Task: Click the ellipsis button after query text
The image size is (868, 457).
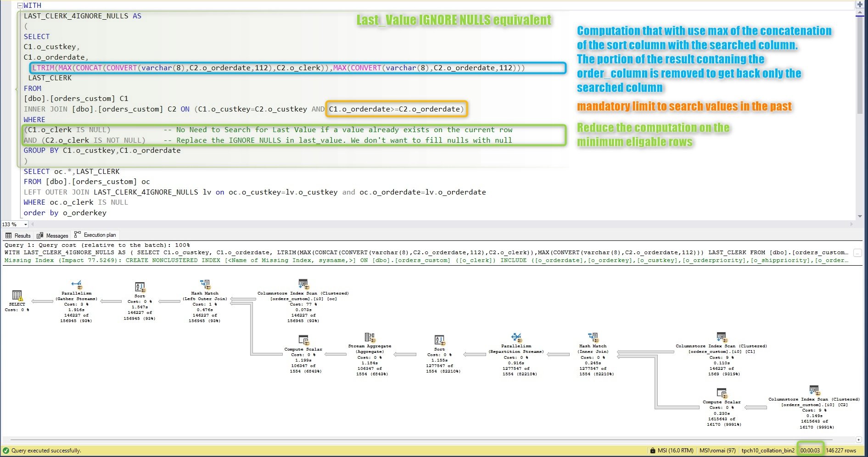Action: 857,253
